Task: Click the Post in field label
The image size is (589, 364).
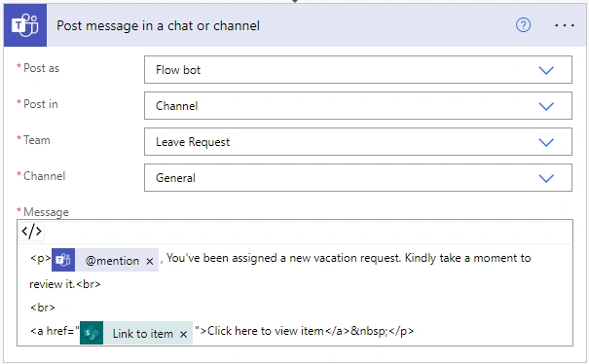Action: tap(41, 104)
